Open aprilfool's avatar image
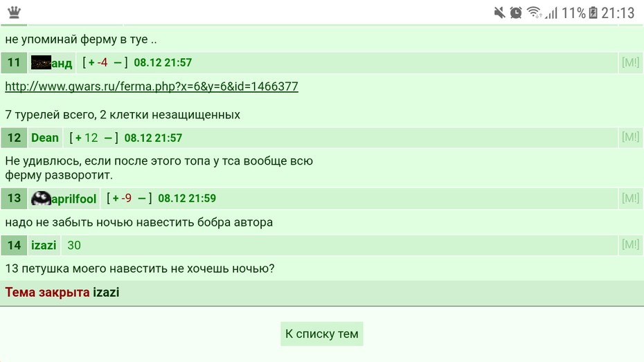 pos(41,199)
